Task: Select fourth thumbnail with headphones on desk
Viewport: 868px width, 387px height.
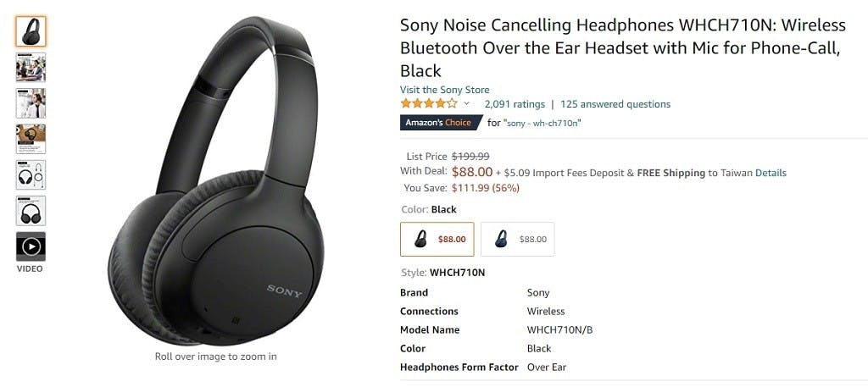Action: (31, 139)
